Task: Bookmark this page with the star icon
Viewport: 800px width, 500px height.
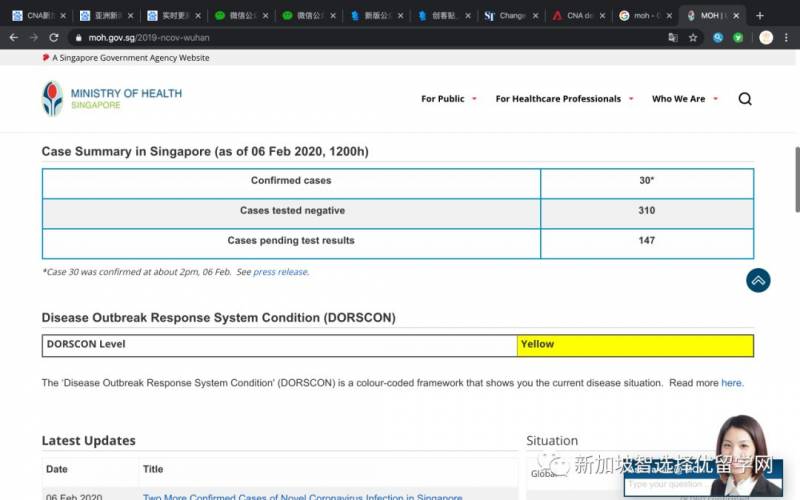Action: (693, 38)
